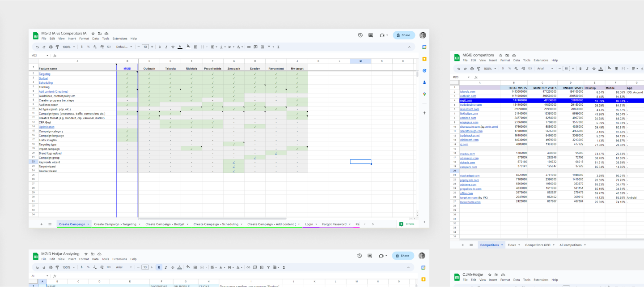Toggle bold in MGID Hotjar Analysing toolbar
This screenshot has width=644, height=287.
(x=159, y=267)
